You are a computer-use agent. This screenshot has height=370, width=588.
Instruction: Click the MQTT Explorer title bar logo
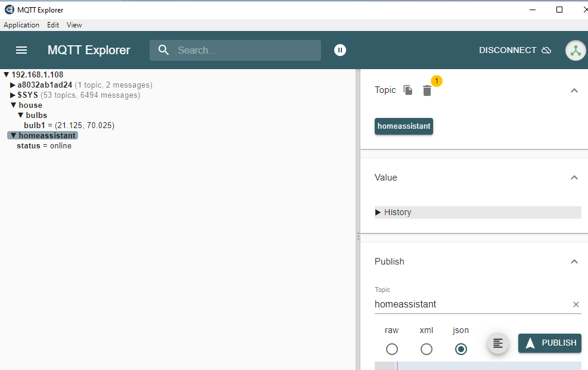(10, 10)
